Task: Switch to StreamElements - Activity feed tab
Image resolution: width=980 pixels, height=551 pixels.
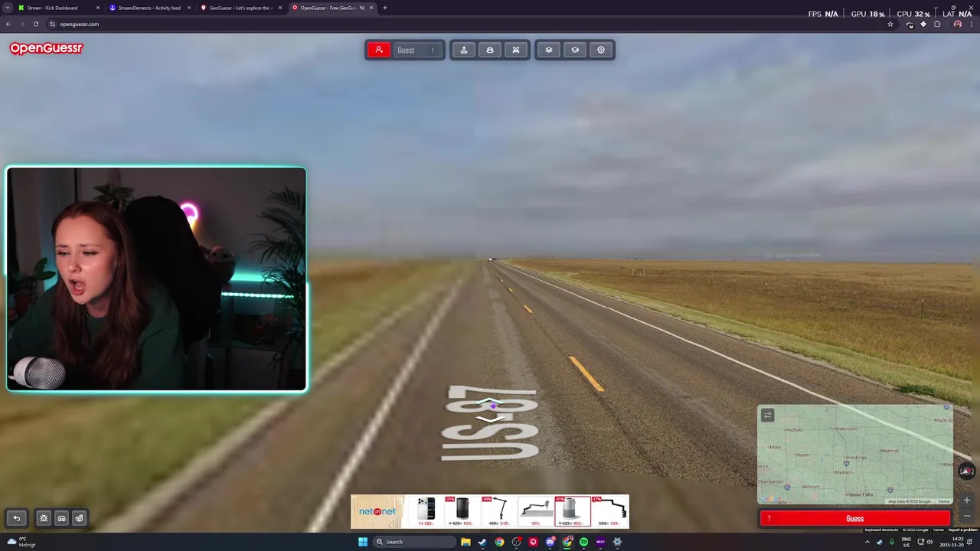Action: (x=149, y=8)
